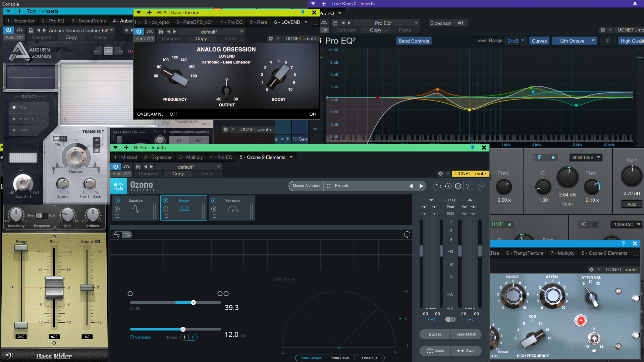Click Master Assistant button
Viewport: 644px width, 362px height.
(306, 186)
